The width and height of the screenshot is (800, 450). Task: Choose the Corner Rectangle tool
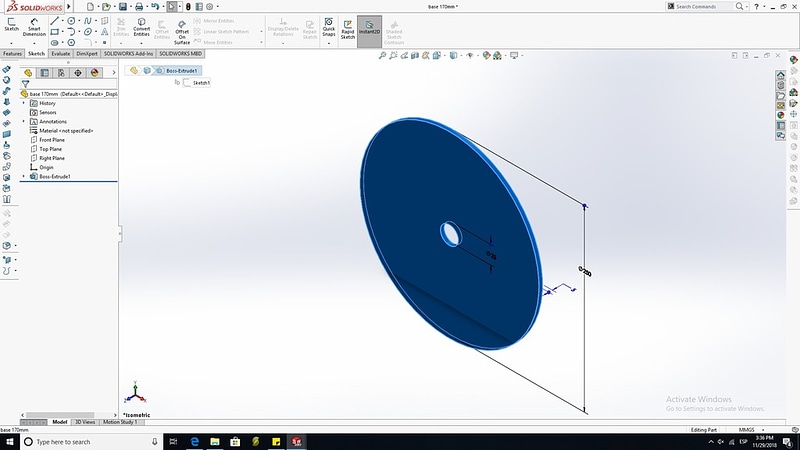55,32
